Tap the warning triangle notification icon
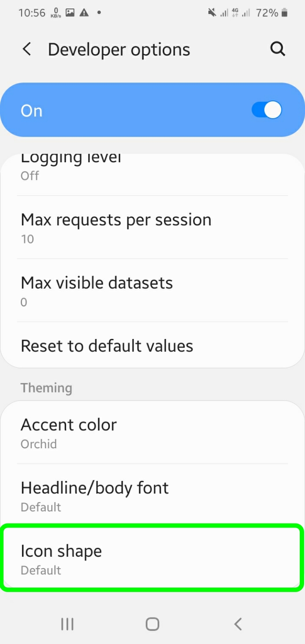Image resolution: width=305 pixels, height=644 pixels. [x=84, y=13]
